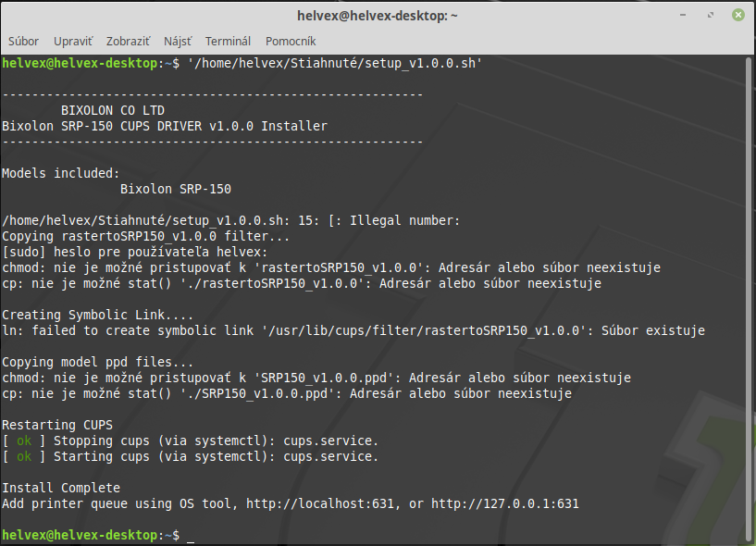Close the terminal window with green X
The height and width of the screenshot is (546, 756).
point(738,15)
